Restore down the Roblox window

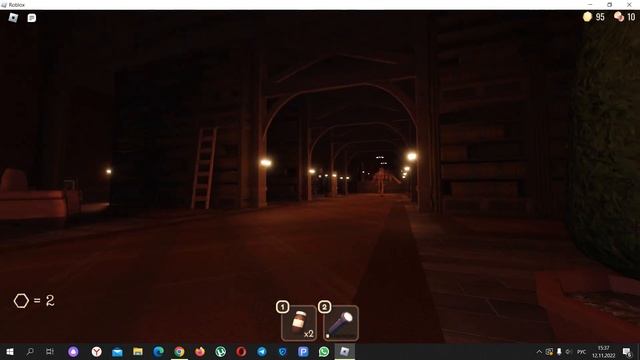click(x=609, y=4)
